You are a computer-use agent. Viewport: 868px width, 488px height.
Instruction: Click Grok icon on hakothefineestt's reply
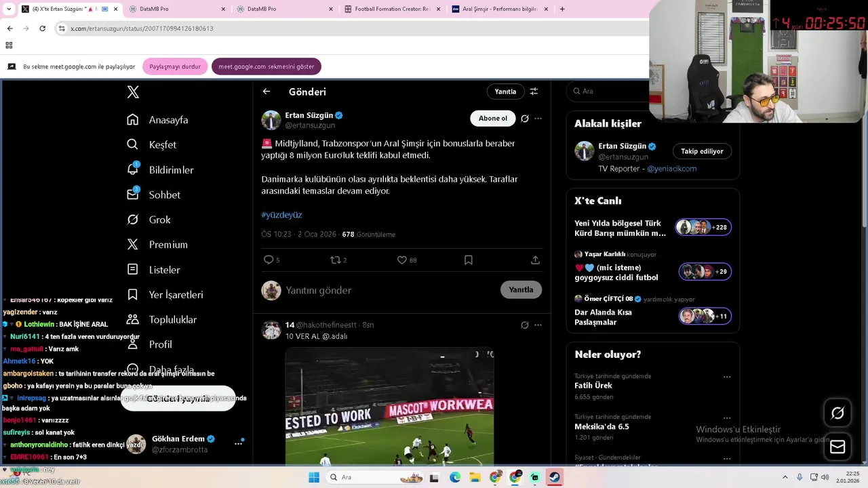click(x=524, y=325)
